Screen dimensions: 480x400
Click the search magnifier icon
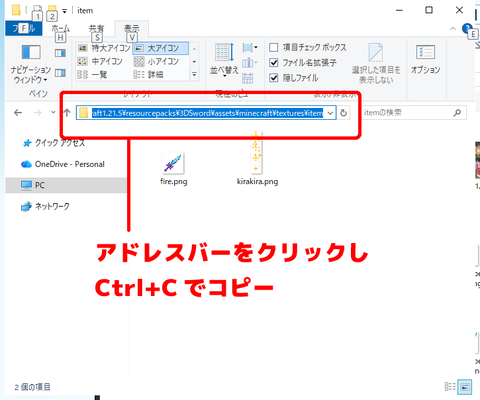tap(457, 113)
